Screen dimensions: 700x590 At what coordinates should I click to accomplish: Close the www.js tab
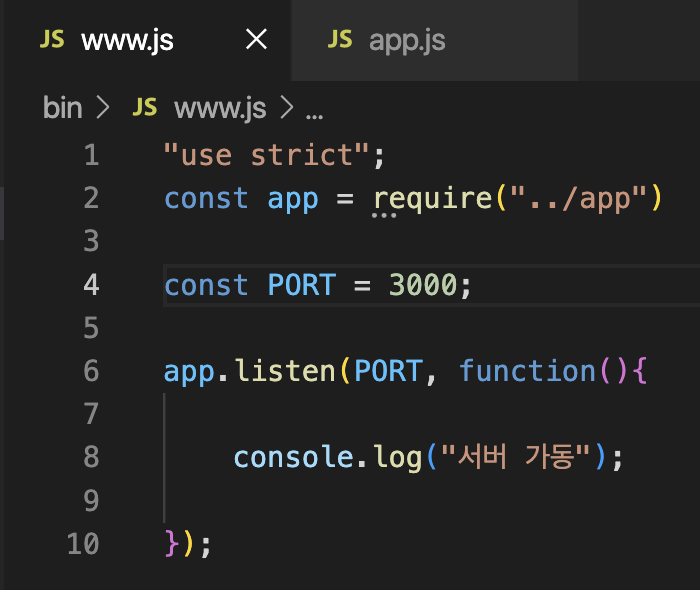click(257, 39)
